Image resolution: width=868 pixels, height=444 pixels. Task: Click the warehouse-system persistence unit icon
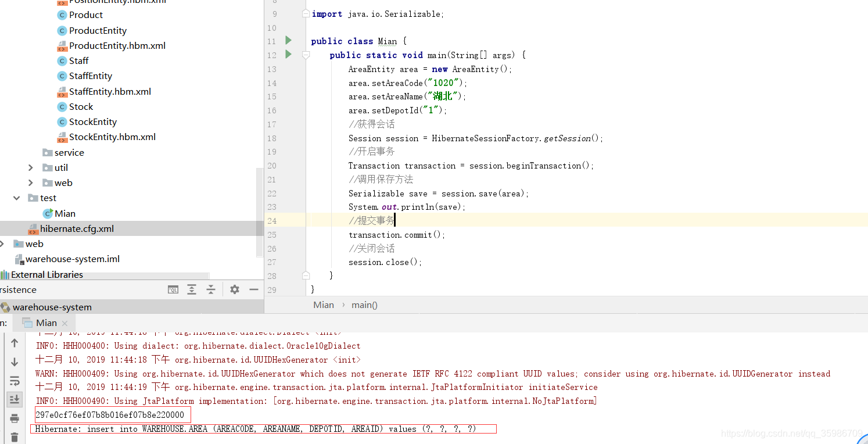click(5, 307)
